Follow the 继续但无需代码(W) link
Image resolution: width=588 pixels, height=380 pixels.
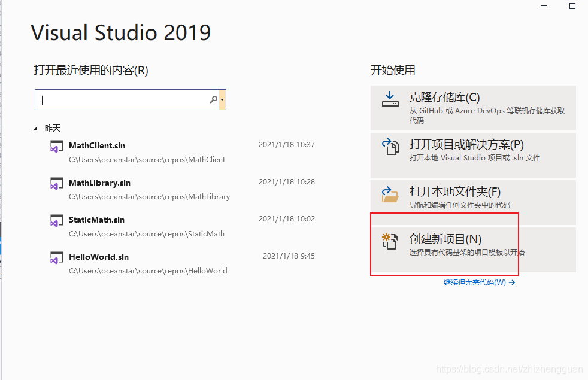479,282
